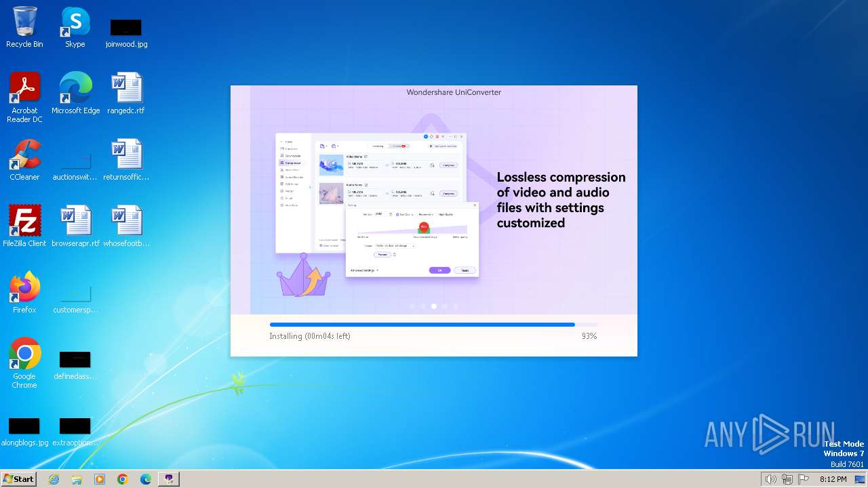This screenshot has height=488, width=868.
Task: Select the definedass desktop file
Action: coord(75,366)
